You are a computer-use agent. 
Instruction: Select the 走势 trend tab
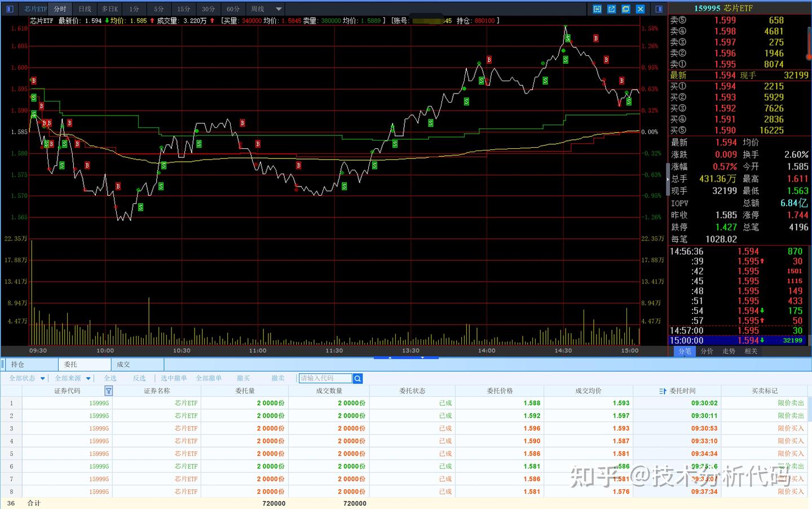pyautogui.click(x=729, y=351)
